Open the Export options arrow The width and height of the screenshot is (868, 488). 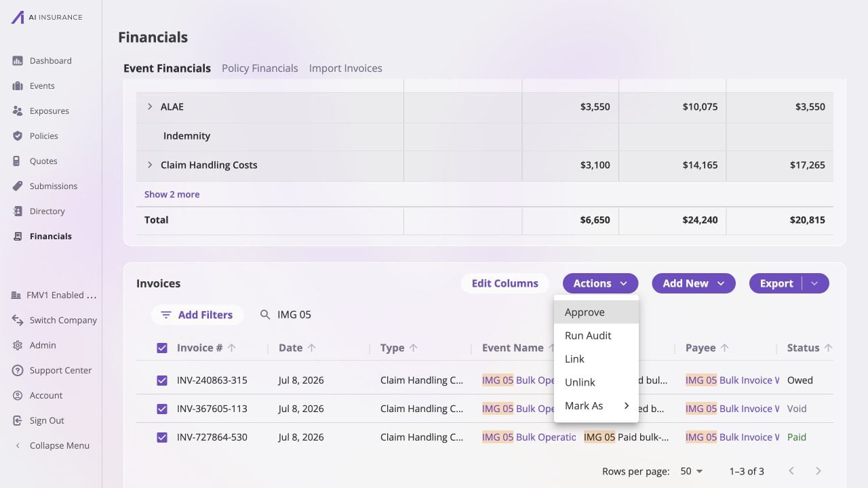[815, 283]
